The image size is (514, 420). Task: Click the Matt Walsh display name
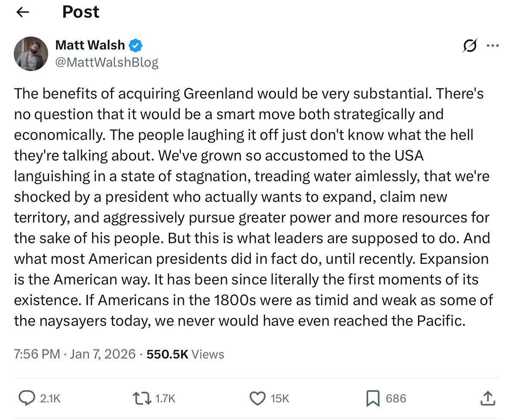tap(90, 45)
